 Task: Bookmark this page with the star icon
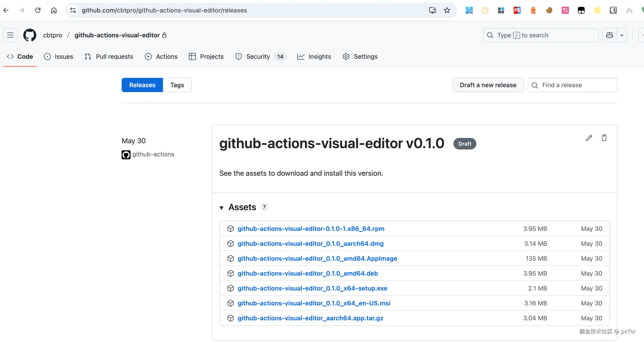click(447, 10)
